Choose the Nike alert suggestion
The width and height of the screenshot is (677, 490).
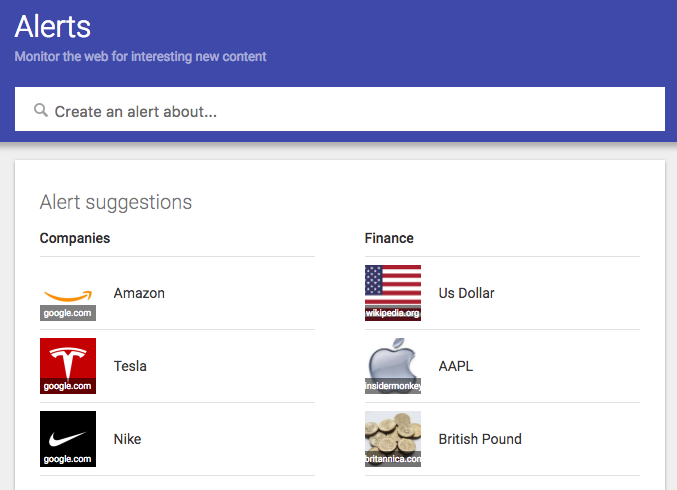tap(127, 439)
